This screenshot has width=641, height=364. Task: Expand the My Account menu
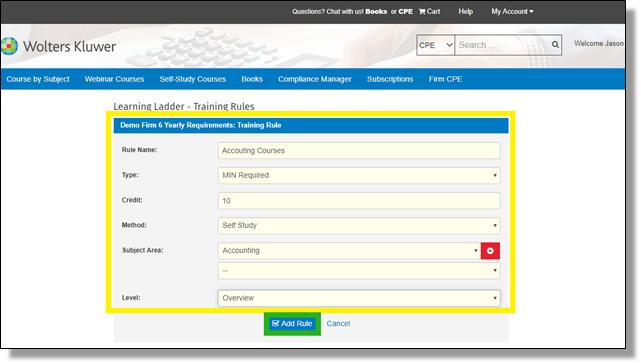tap(512, 11)
